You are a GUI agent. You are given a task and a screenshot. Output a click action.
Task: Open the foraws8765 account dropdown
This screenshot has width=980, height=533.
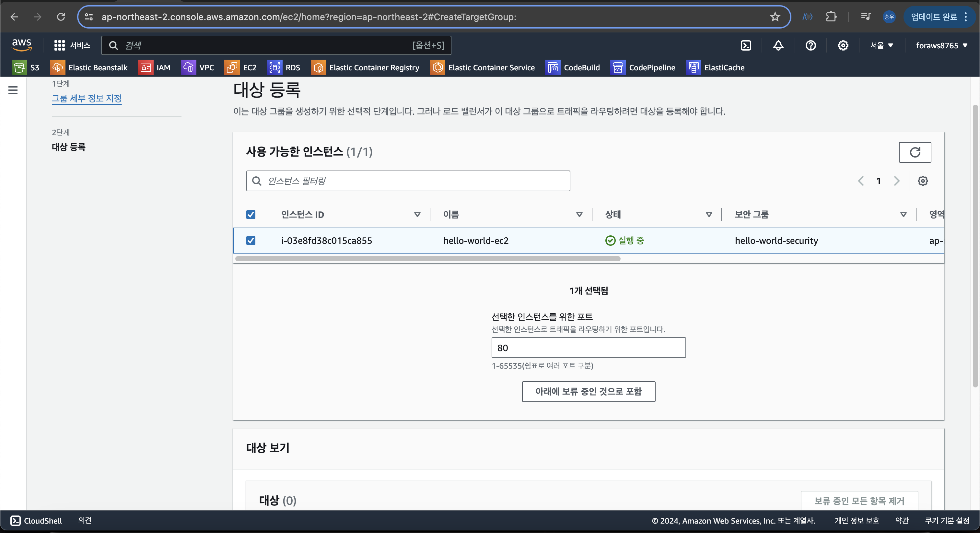(941, 45)
